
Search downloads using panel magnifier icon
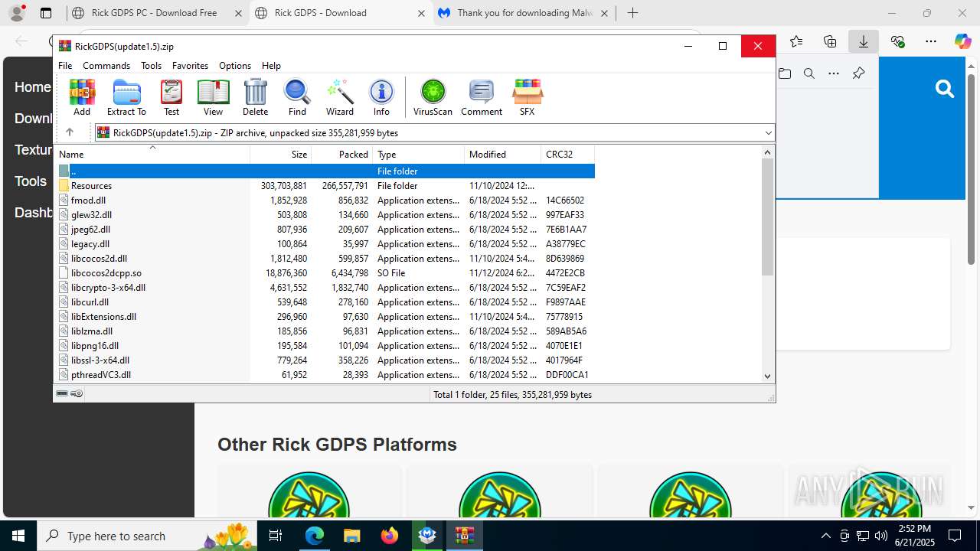[809, 73]
